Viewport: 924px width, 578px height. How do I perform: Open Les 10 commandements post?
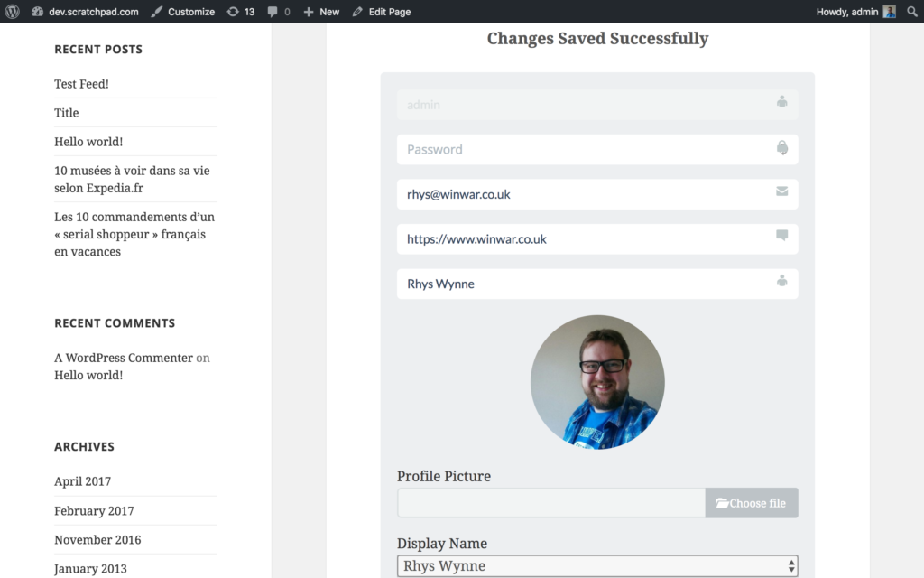coord(134,234)
